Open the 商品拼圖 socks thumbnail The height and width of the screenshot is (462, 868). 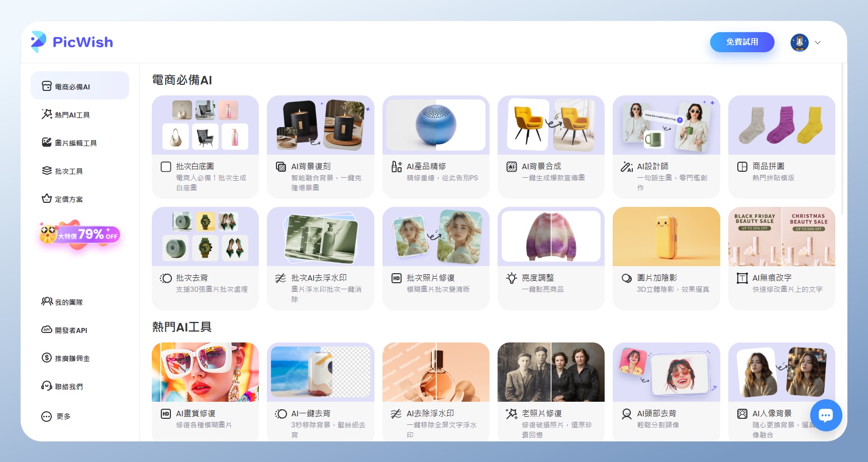(781, 125)
